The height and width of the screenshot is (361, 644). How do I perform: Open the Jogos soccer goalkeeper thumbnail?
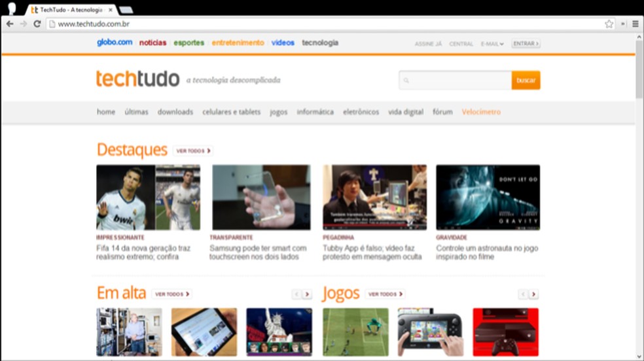355,332
